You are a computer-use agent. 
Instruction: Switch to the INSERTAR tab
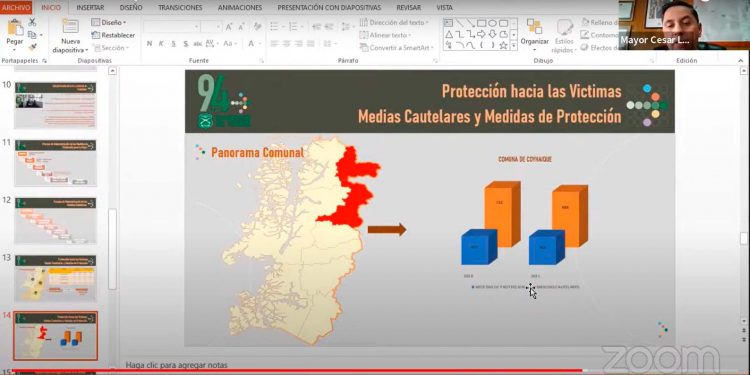coord(90,8)
